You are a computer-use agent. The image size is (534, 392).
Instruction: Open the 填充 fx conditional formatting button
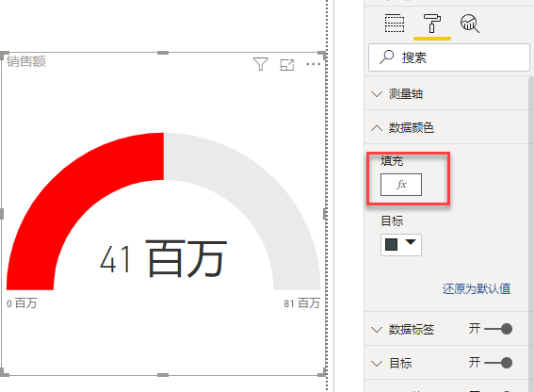pos(401,185)
